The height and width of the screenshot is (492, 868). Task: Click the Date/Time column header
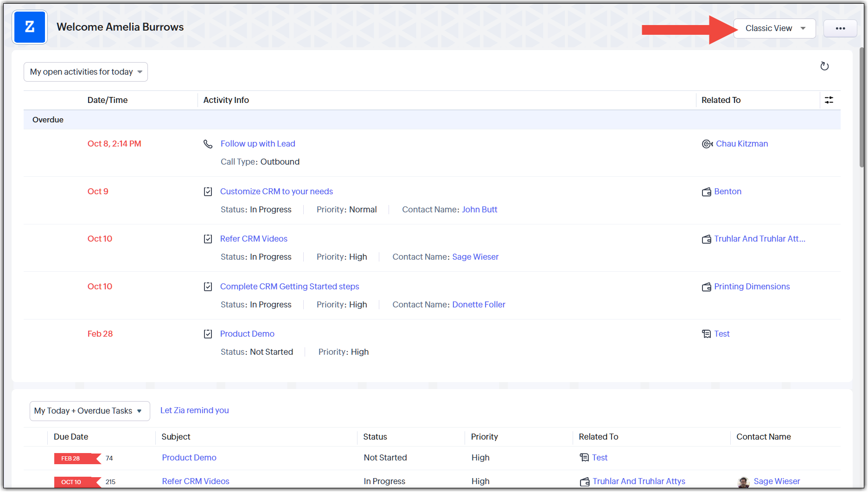[x=108, y=100]
